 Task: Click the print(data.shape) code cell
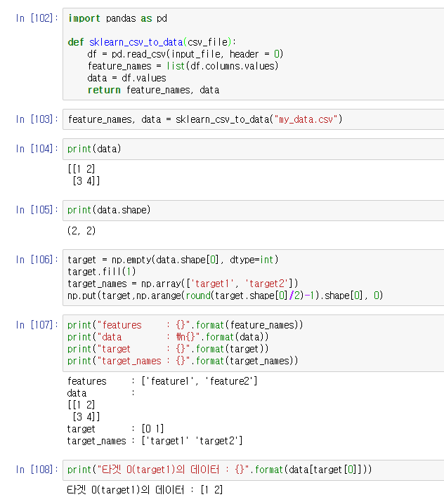[254, 210]
